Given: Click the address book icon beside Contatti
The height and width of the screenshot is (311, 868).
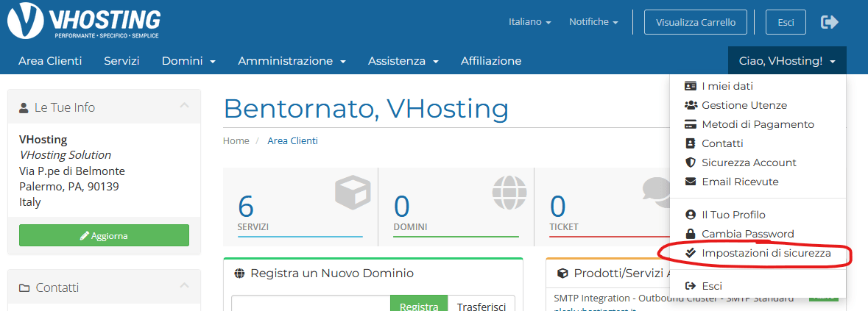Looking at the screenshot, I should (690, 143).
